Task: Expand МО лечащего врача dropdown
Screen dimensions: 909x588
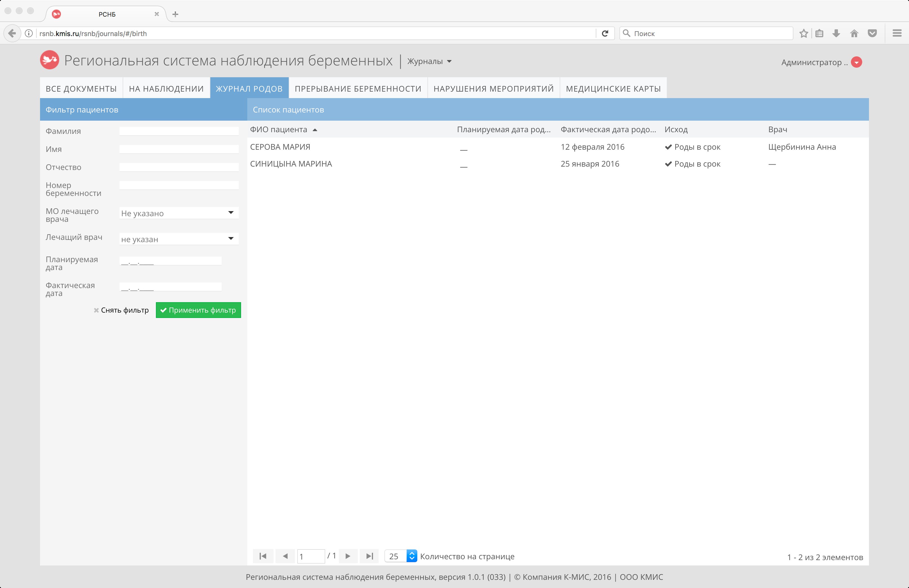Action: point(179,213)
